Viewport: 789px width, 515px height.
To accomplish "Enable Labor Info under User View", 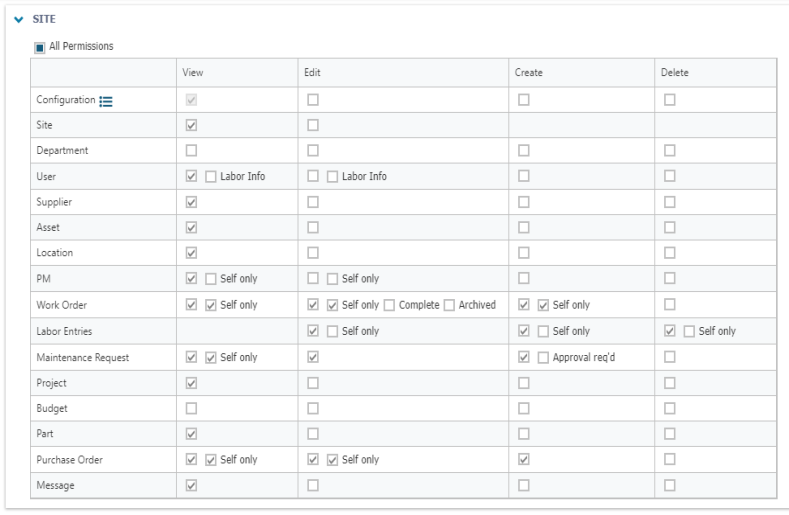I will click(211, 177).
